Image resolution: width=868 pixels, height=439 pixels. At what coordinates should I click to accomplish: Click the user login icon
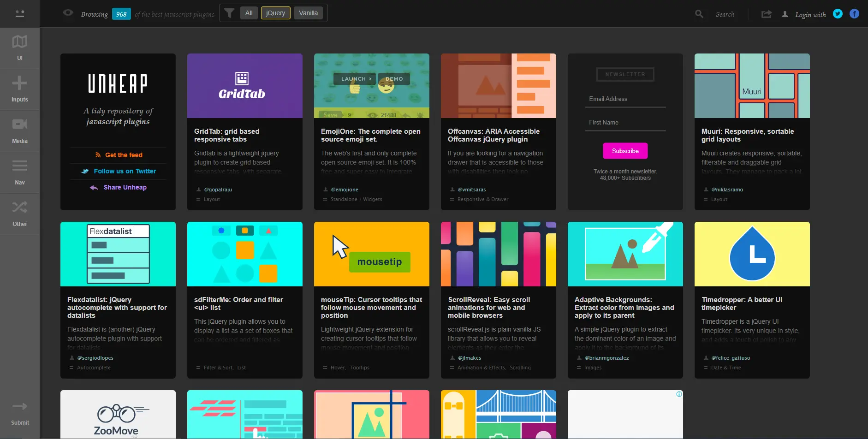click(785, 14)
